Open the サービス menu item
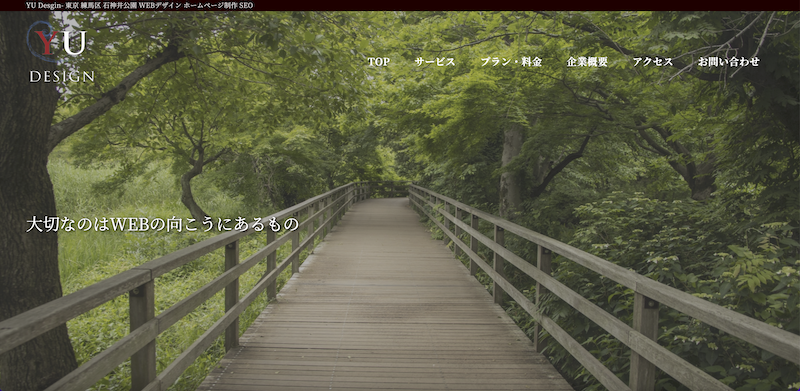Viewport: 800px width, 391px height. (x=435, y=62)
